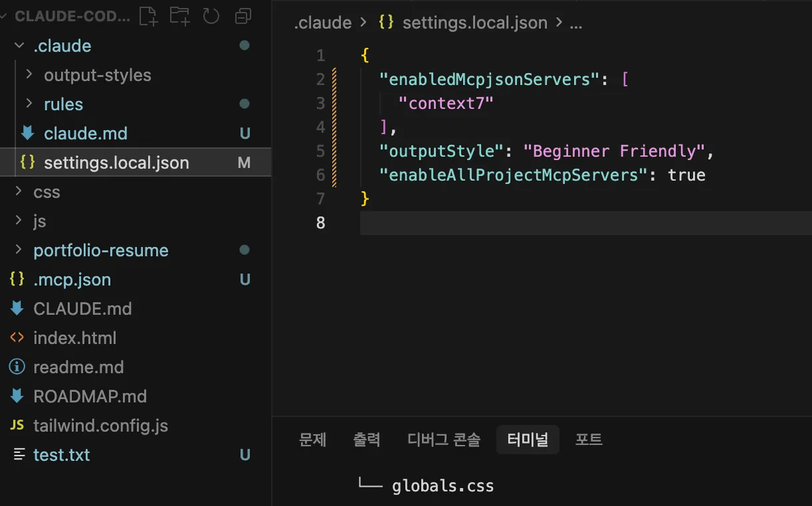Click line number 1 in the gutter
This screenshot has height=506, width=812.
click(x=321, y=55)
